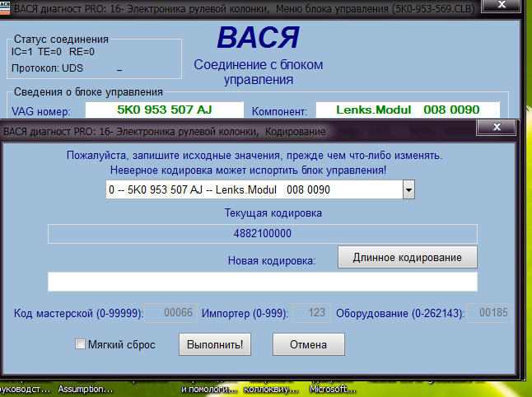Click the Отмена button
532x397 pixels.
[308, 344]
